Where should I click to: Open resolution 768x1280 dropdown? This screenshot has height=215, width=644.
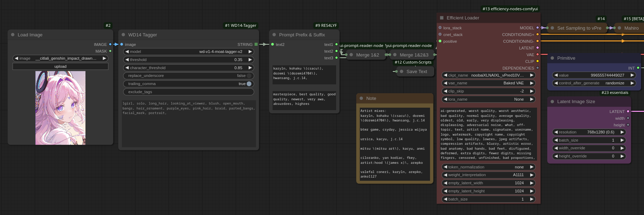(x=589, y=132)
